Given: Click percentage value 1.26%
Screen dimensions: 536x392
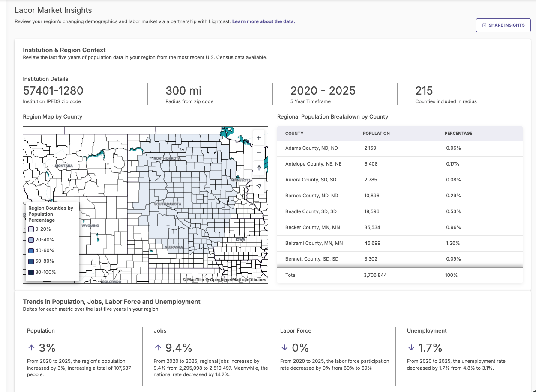Looking at the screenshot, I should click(x=453, y=243).
